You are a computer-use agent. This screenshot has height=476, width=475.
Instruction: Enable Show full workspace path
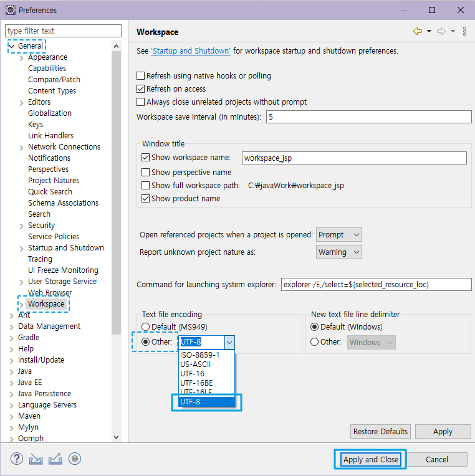pyautogui.click(x=145, y=185)
